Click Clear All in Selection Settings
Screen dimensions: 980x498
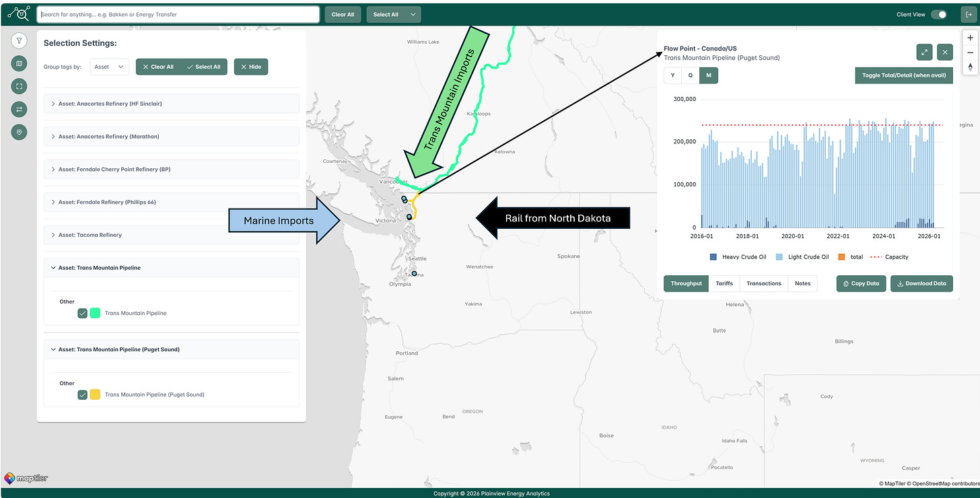pyautogui.click(x=158, y=67)
